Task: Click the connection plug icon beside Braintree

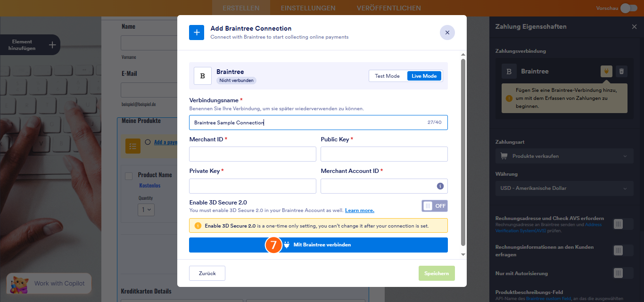Action: tap(606, 72)
